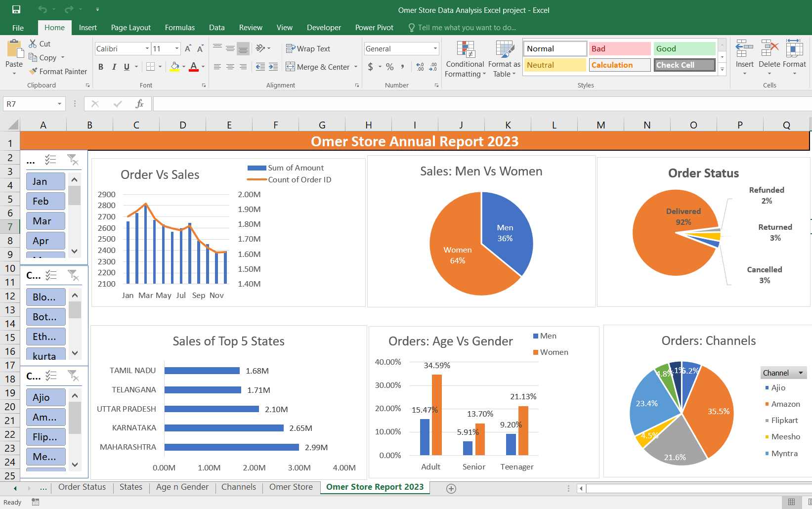Viewport: 812px width, 509px height.
Task: Open Conditional Formatting options
Action: [x=465, y=60]
